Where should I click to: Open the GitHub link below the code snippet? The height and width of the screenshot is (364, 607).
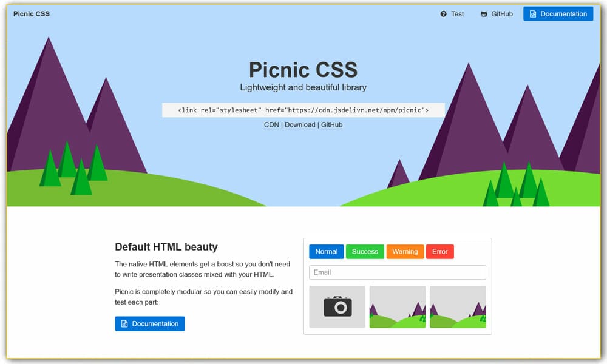click(331, 124)
